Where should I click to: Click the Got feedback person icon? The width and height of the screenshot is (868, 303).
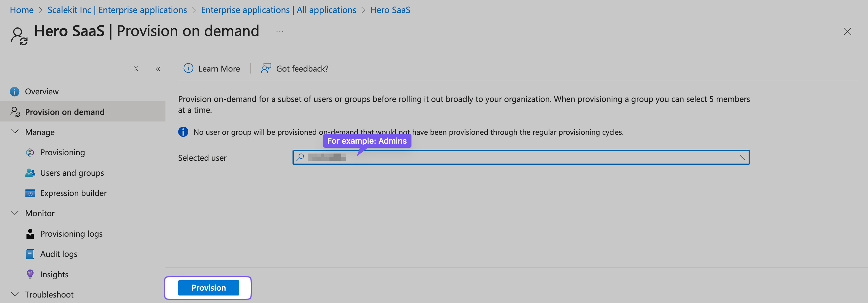[266, 68]
